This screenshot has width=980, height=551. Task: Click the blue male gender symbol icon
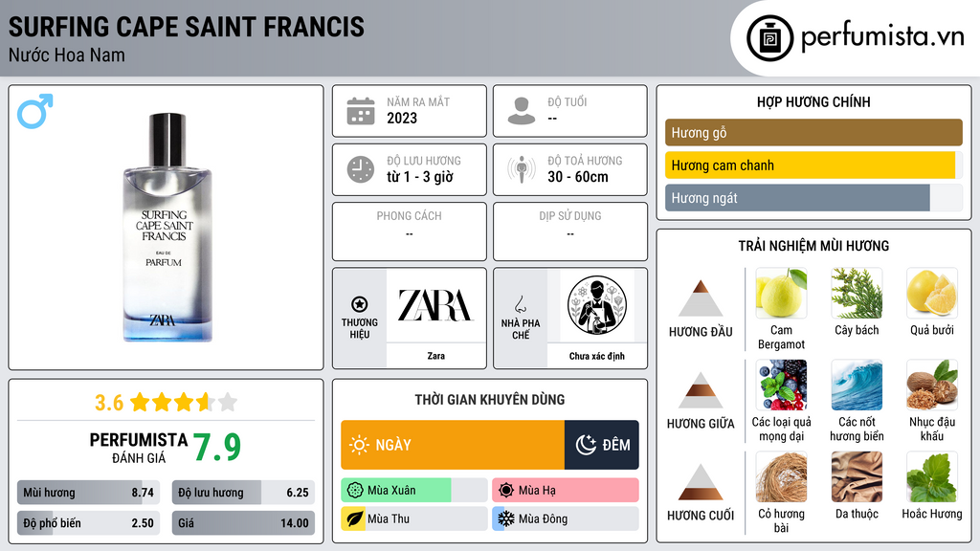(35, 111)
